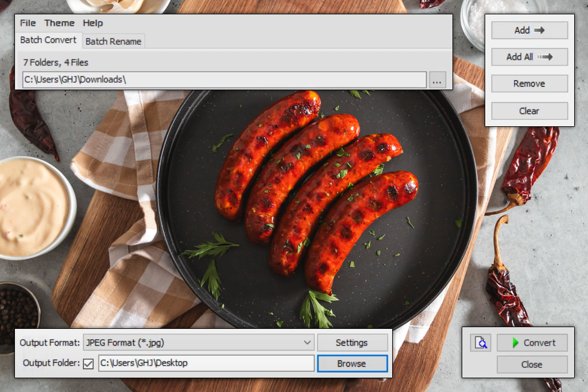
Task: Click the Close button
Action: (x=532, y=364)
